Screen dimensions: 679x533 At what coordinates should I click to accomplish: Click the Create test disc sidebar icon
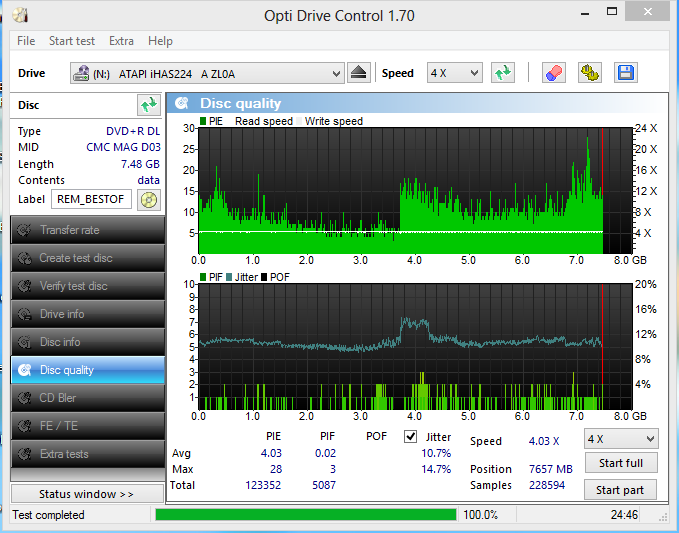click(25, 258)
